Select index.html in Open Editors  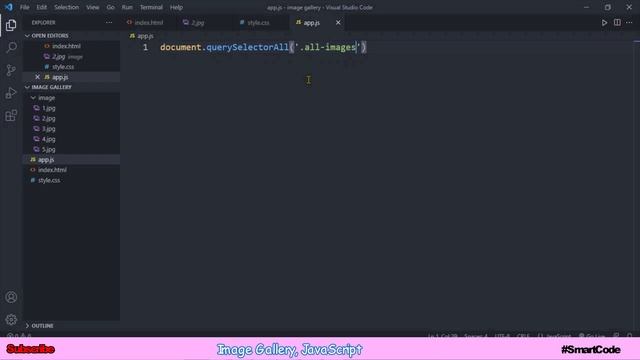[66, 46]
